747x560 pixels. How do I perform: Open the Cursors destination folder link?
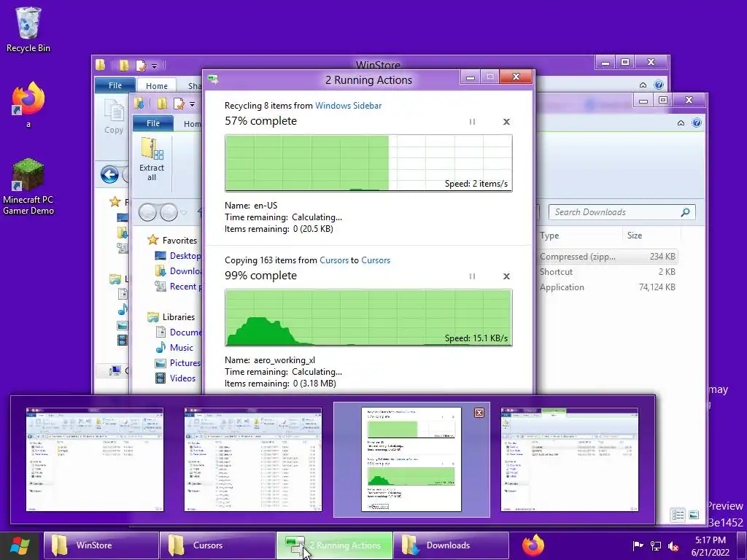click(x=376, y=260)
